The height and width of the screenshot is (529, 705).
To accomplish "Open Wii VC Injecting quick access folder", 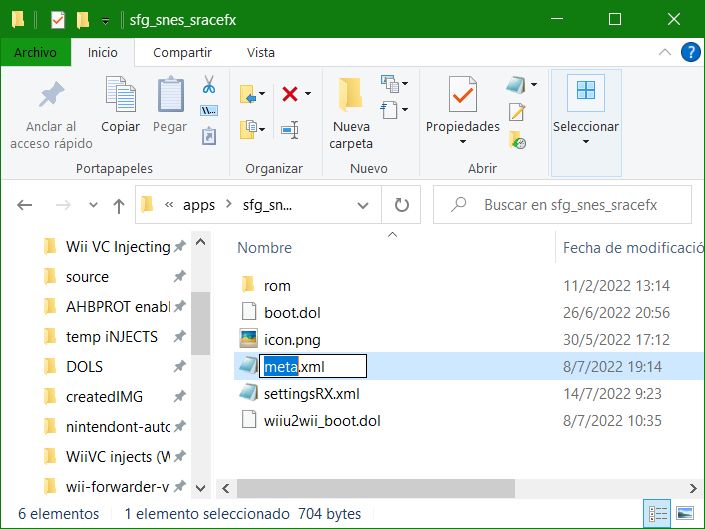I will pos(118,247).
